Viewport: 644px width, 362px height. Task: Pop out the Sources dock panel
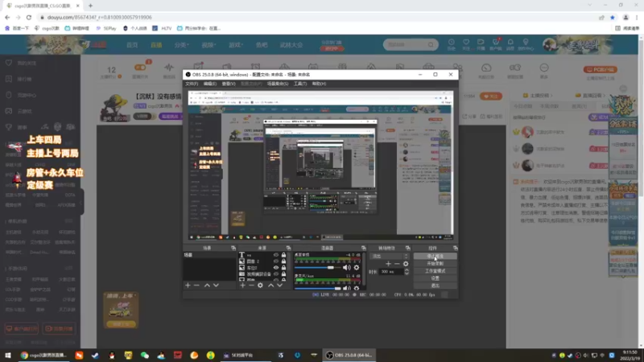[288, 248]
